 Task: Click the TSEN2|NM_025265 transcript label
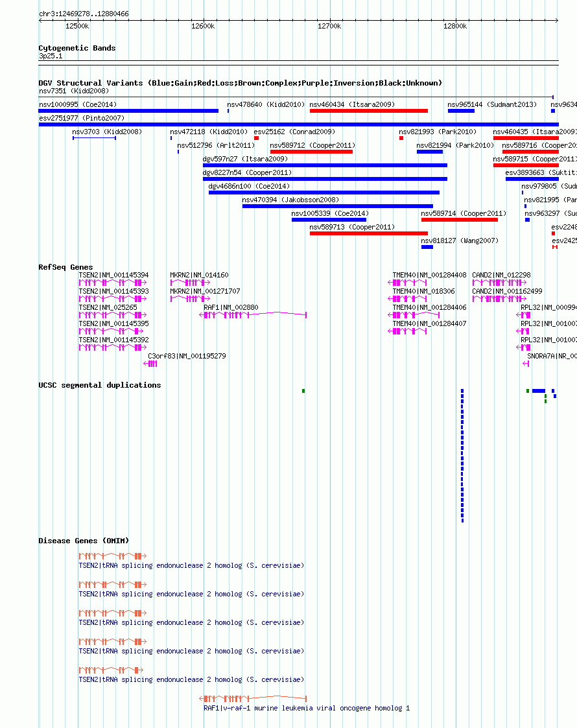click(108, 307)
